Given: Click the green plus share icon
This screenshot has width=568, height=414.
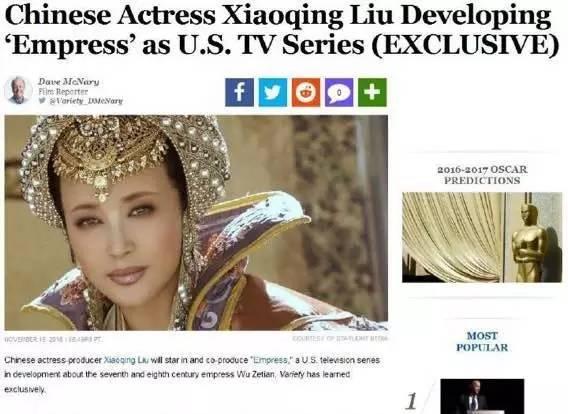Looking at the screenshot, I should click(372, 92).
